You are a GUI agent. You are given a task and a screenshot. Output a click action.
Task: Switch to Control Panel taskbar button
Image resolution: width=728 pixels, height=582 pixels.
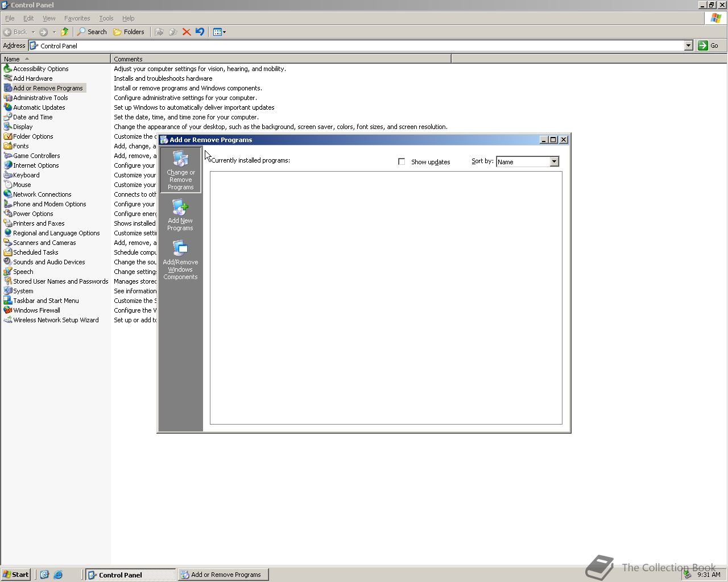pyautogui.click(x=130, y=575)
